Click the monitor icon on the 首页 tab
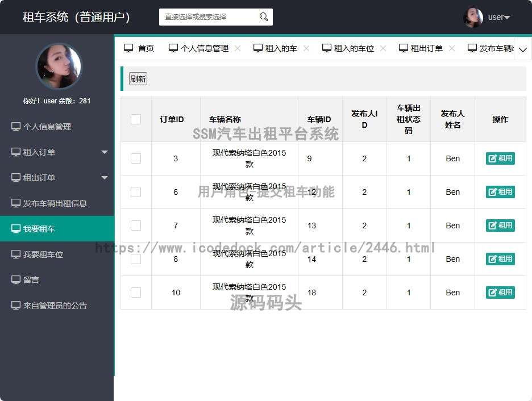The image size is (532, 401). pyautogui.click(x=128, y=48)
